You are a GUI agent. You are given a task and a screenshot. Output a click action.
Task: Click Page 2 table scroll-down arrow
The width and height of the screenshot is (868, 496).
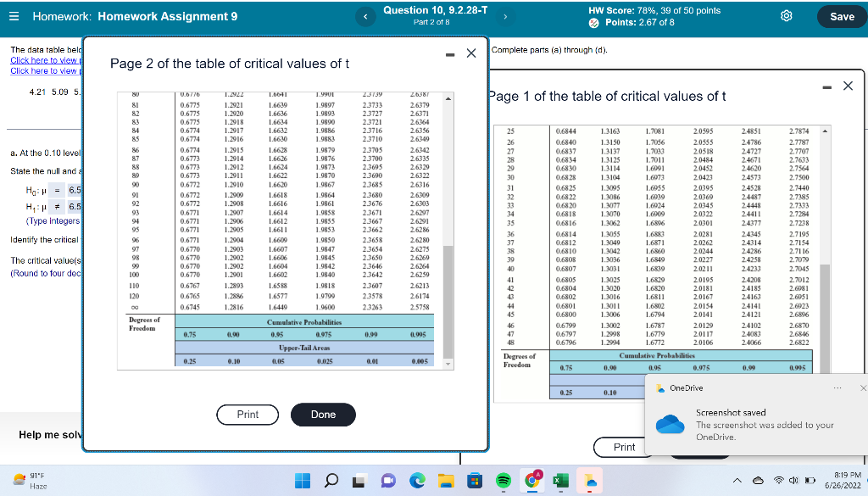pos(448,365)
